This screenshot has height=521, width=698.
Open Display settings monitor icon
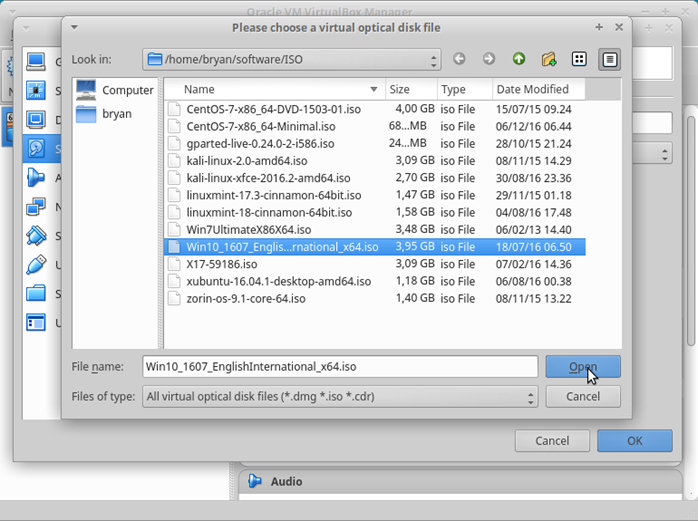(x=36, y=119)
